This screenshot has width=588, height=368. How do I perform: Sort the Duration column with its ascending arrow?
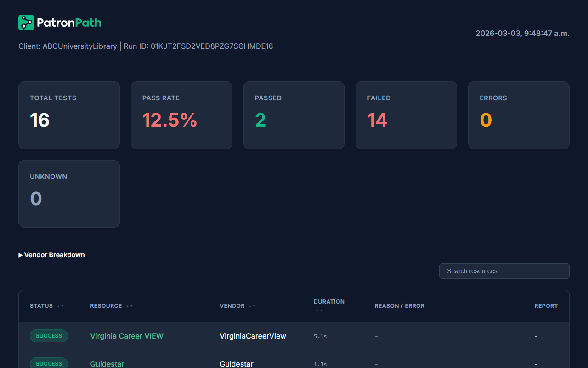(317, 310)
